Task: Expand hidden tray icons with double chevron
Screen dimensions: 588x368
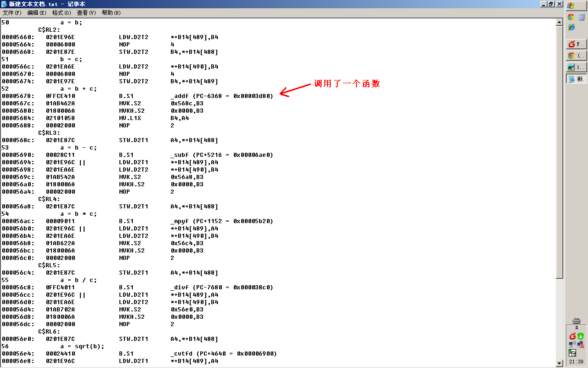Action: [x=576, y=328]
